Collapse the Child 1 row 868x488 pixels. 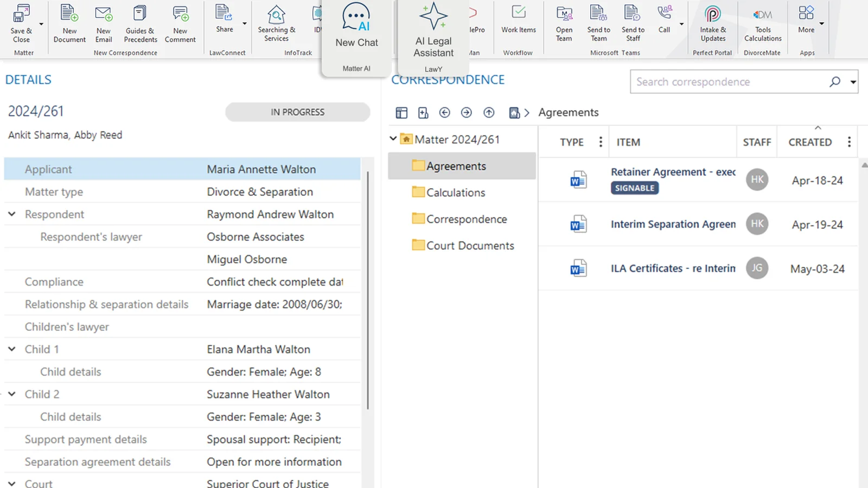click(x=11, y=349)
